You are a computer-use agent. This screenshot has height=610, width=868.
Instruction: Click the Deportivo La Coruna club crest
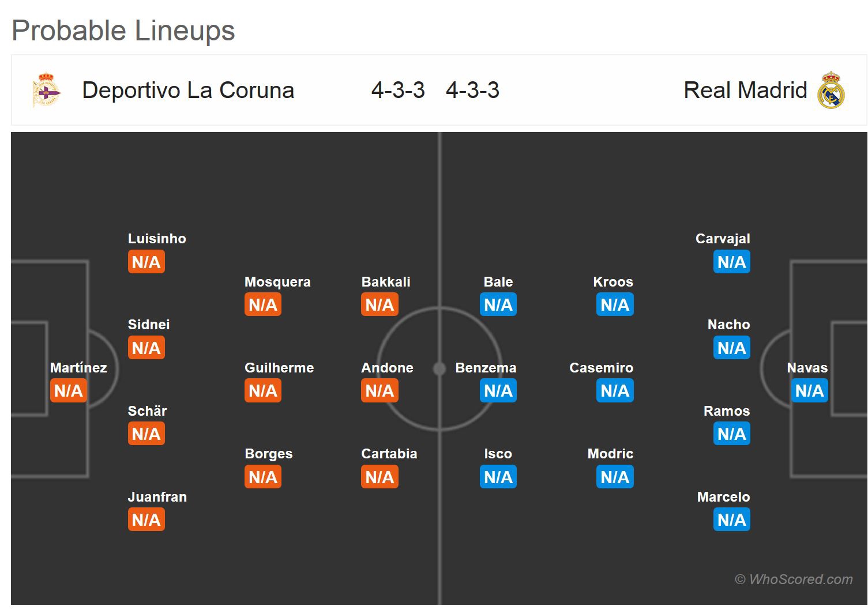(46, 90)
